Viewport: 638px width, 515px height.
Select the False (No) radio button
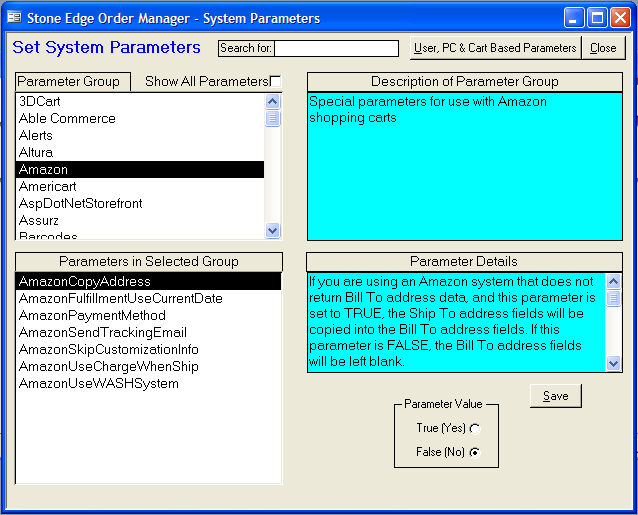[474, 452]
